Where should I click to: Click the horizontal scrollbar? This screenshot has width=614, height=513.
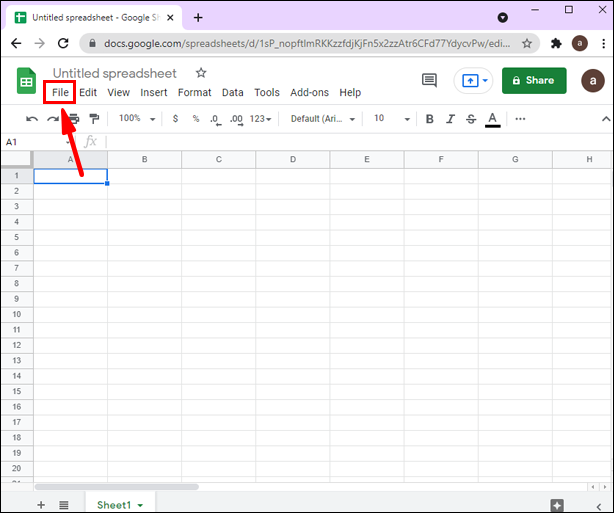[x=117, y=487]
